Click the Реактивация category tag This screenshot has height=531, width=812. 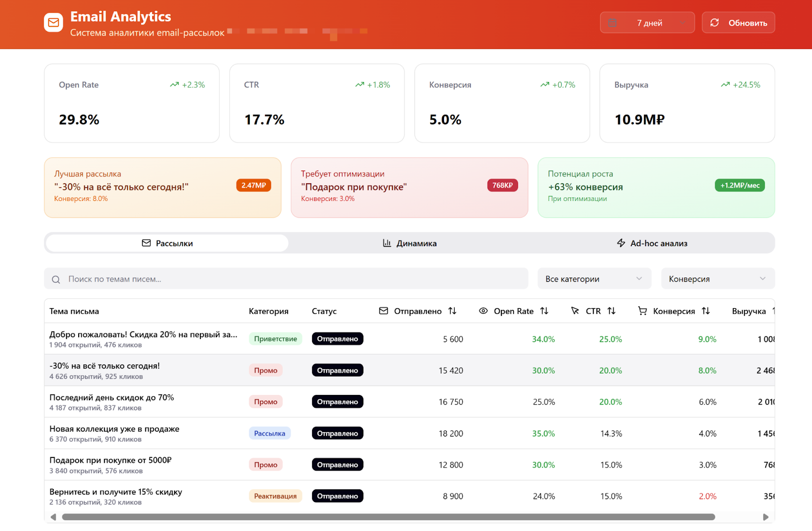pos(276,496)
